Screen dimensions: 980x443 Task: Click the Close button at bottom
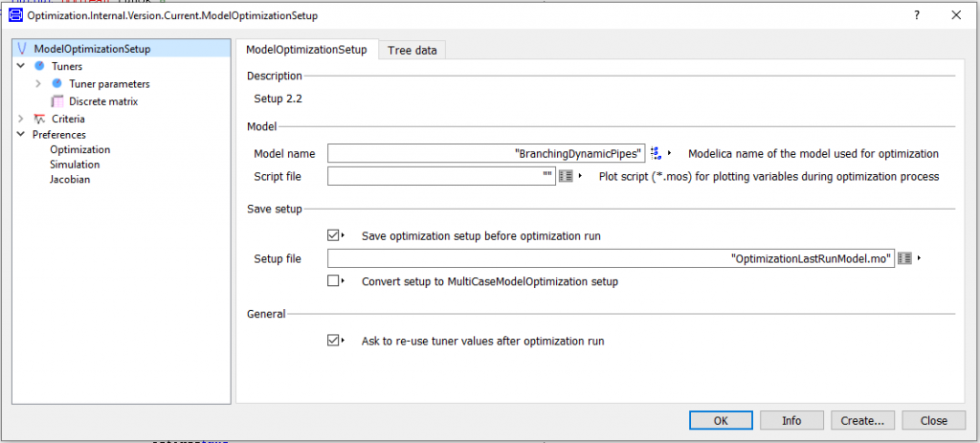934,420
